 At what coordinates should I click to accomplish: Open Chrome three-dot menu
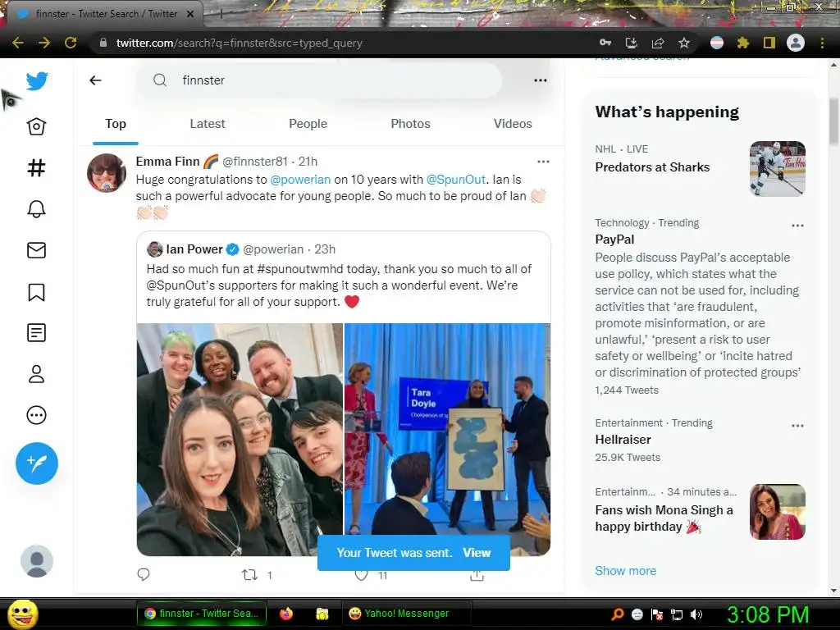(x=822, y=43)
